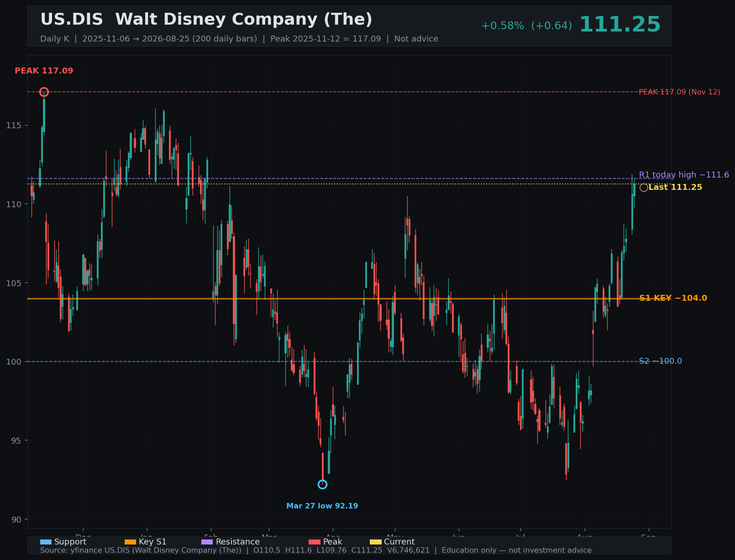Click the "PEAK 117.09 (Nov 12)" line label
Viewport: 735px width, 560px height.
(x=679, y=92)
